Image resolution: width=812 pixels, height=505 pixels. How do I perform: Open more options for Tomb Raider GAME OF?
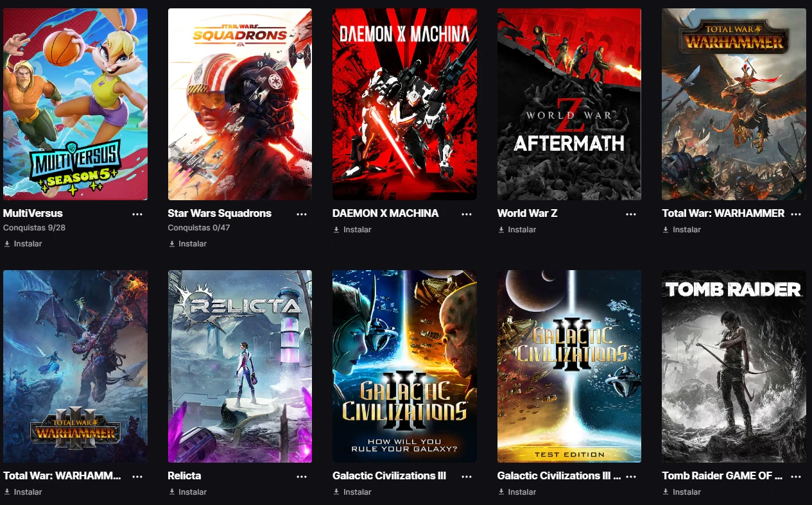(796, 477)
